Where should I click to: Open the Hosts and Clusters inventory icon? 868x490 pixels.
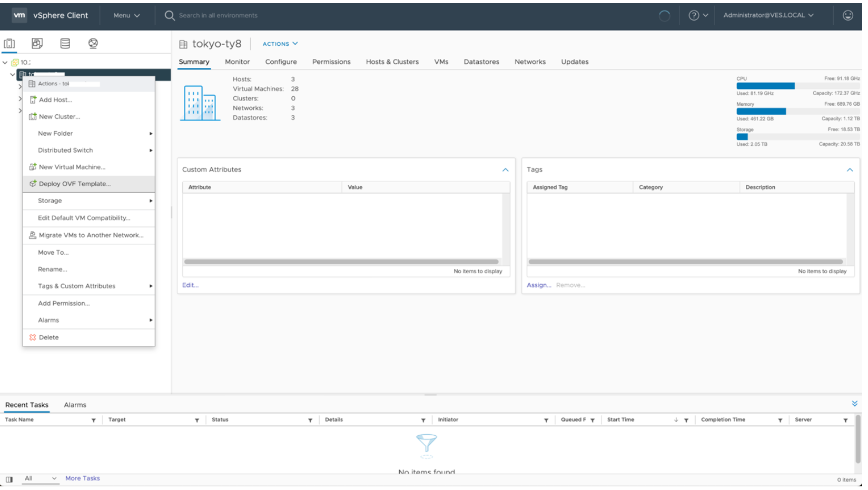[9, 43]
